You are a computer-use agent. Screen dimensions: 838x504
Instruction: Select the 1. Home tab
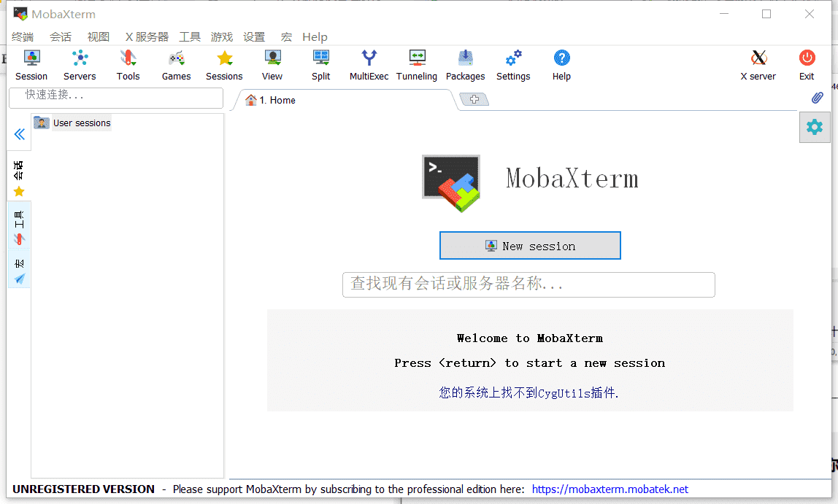point(345,101)
